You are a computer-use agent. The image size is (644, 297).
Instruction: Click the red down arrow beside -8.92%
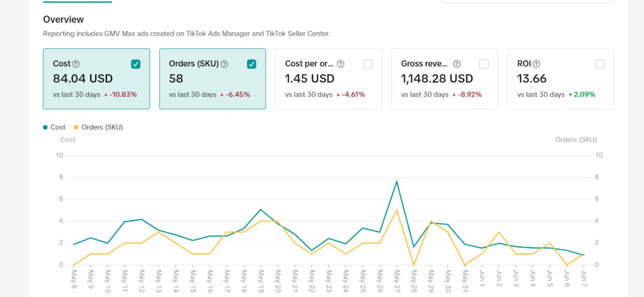[x=454, y=95]
